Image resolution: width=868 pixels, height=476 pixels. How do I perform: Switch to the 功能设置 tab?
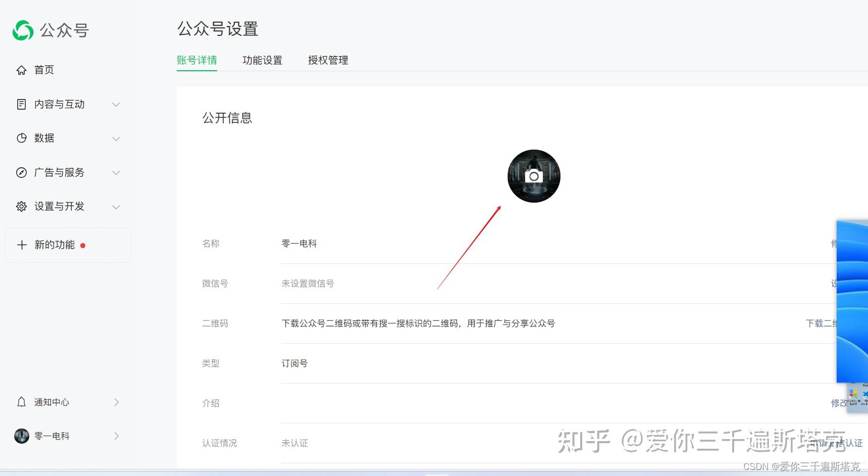coord(263,60)
